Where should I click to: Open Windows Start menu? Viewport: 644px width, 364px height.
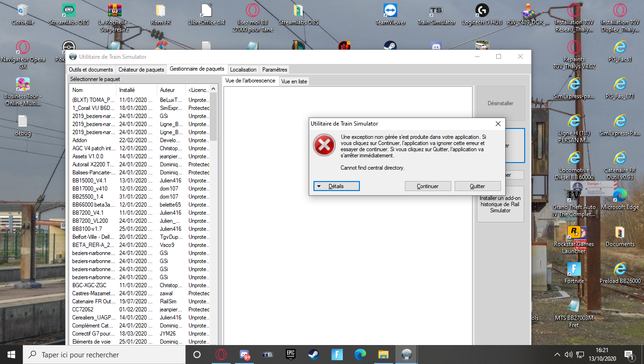(11, 355)
